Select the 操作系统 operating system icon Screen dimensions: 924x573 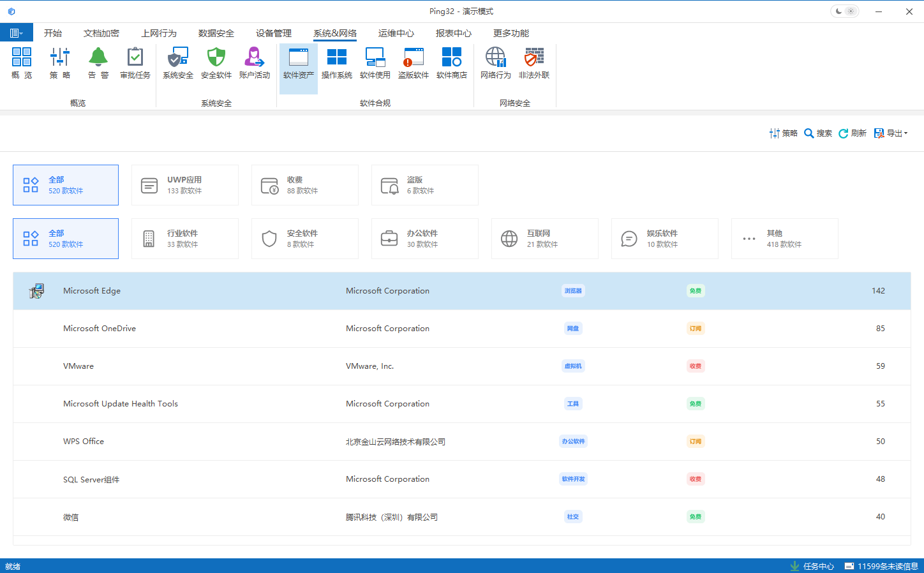tap(336, 63)
